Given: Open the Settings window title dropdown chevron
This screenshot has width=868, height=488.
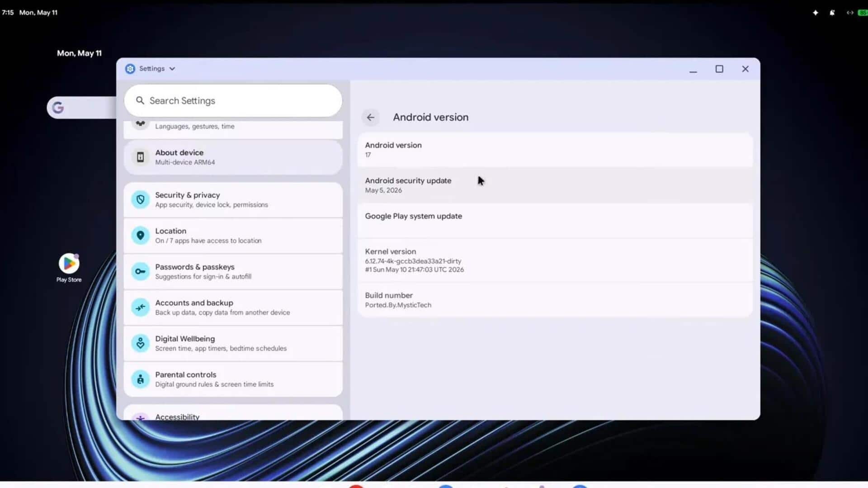Looking at the screenshot, I should [x=172, y=69].
